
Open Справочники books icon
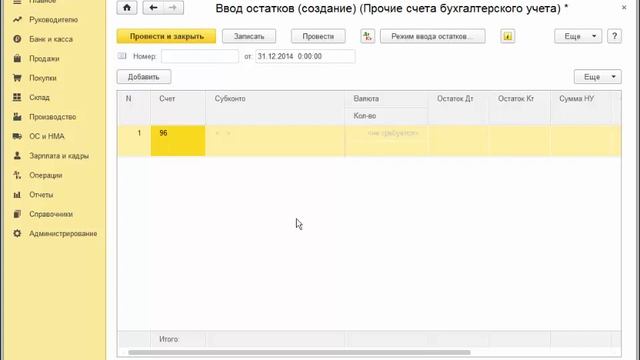[17, 214]
